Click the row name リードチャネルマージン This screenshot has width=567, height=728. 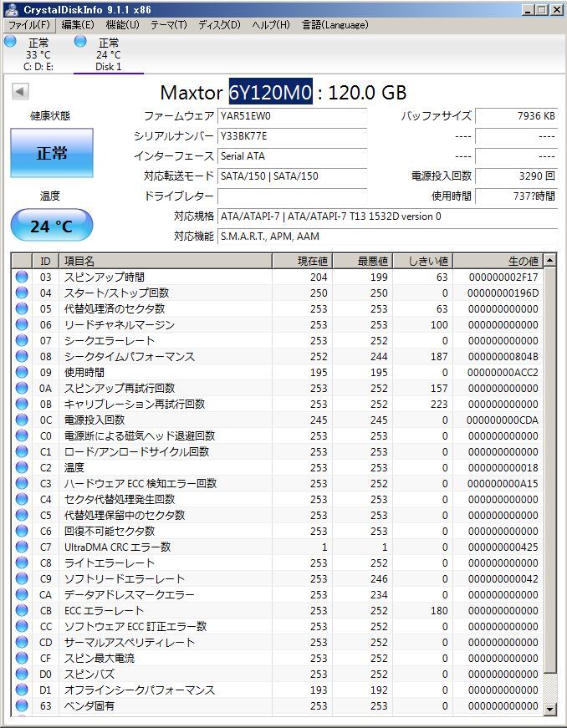pos(120,324)
